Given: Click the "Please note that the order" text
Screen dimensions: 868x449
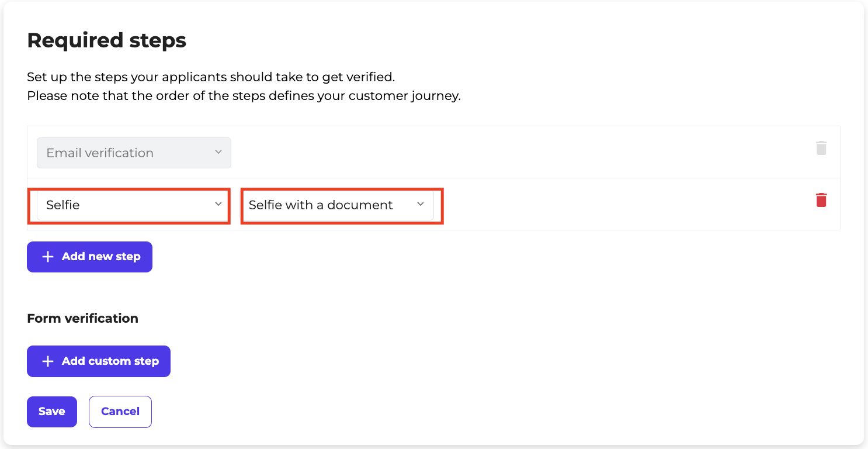Looking at the screenshot, I should tap(244, 95).
